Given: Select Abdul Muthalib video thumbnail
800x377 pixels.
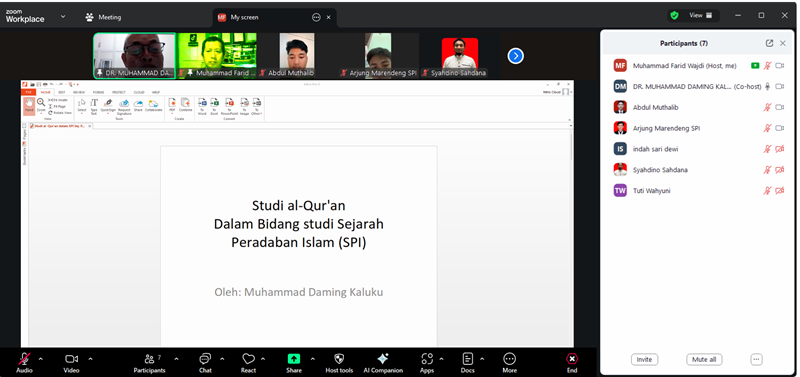Looking at the screenshot, I should coord(297,56).
